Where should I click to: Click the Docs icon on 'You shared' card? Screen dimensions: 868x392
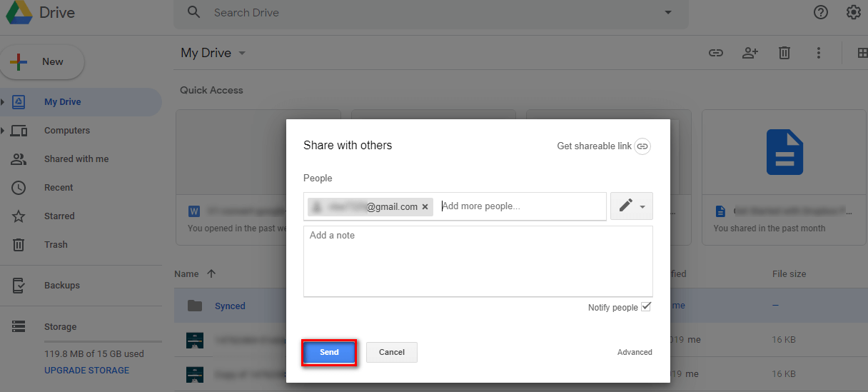720,211
